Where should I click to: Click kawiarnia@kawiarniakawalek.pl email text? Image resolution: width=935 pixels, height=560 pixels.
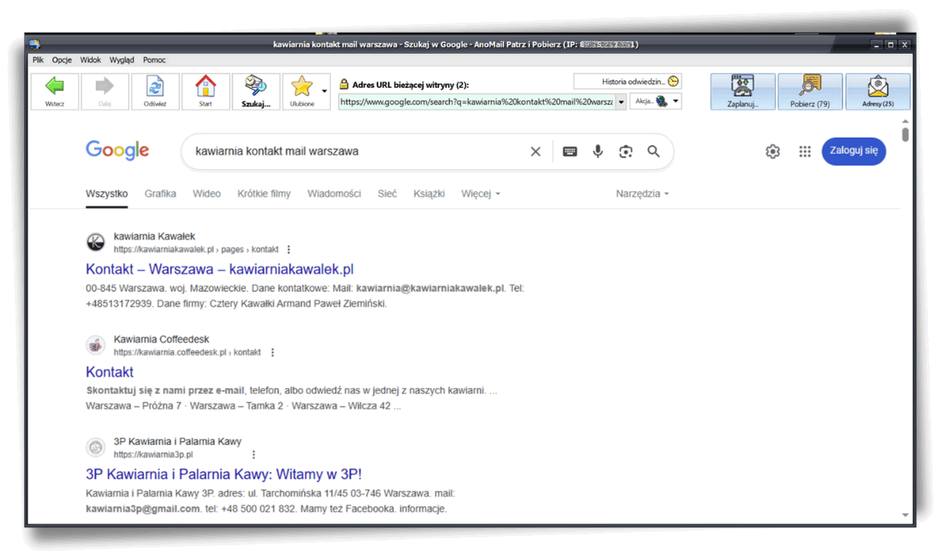[x=431, y=288]
